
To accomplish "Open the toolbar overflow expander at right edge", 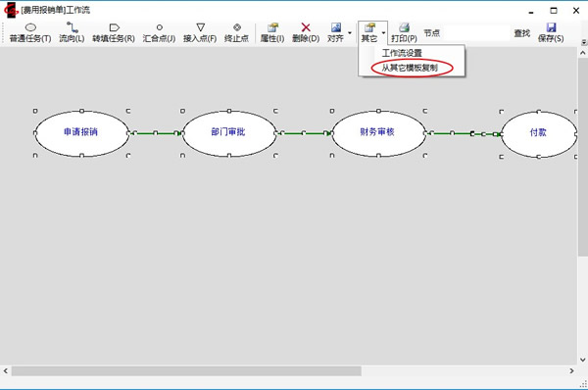I will click(584, 42).
